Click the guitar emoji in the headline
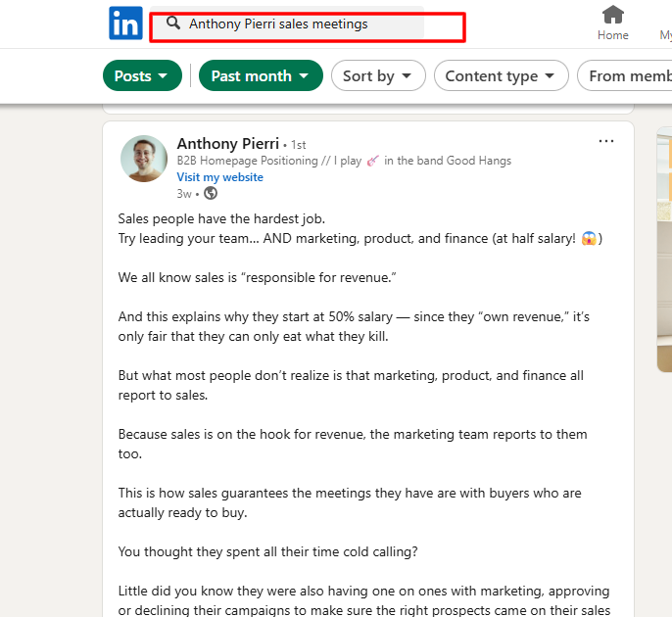672x617 pixels. coord(372,161)
